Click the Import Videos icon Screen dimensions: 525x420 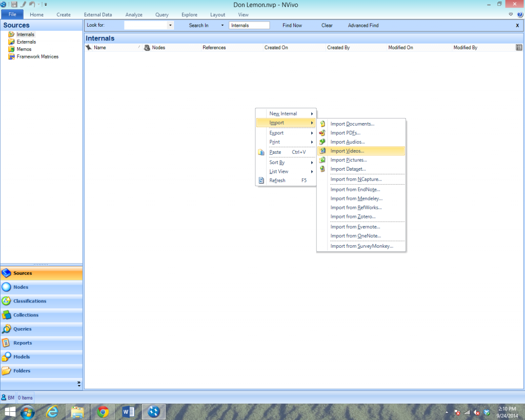(x=322, y=151)
